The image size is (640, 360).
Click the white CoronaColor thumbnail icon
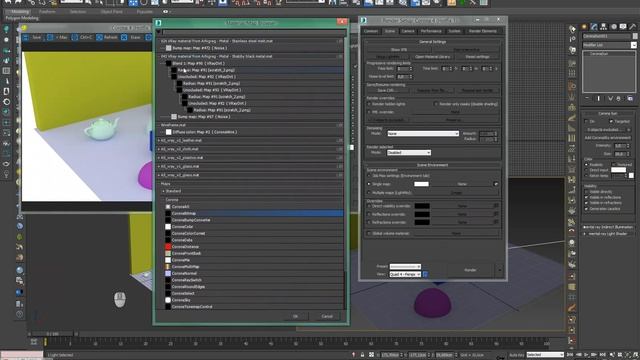pyautogui.click(x=168, y=227)
